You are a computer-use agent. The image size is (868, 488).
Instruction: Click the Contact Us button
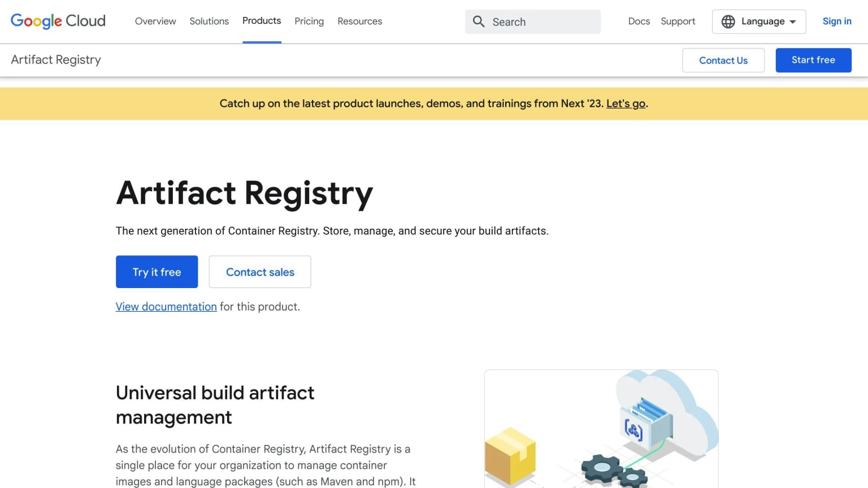[x=723, y=60]
